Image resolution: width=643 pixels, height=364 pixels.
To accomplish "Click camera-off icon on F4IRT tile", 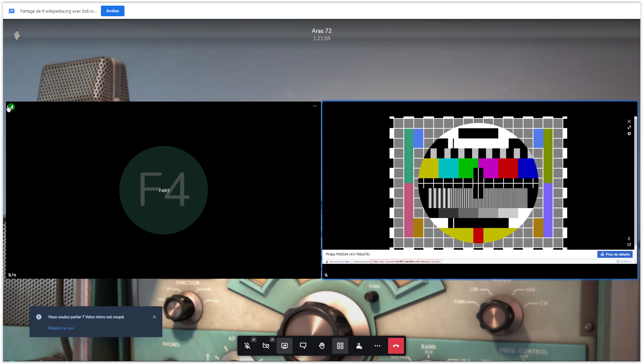I will (x=14, y=275).
